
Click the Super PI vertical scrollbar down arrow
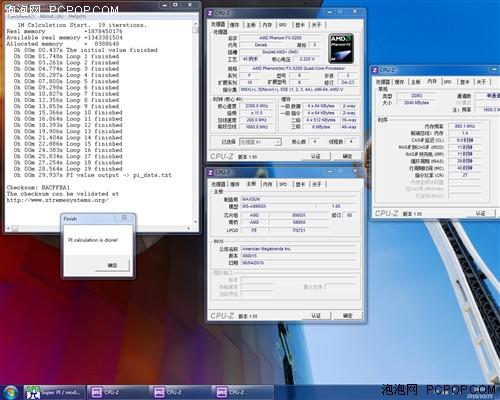click(196, 222)
